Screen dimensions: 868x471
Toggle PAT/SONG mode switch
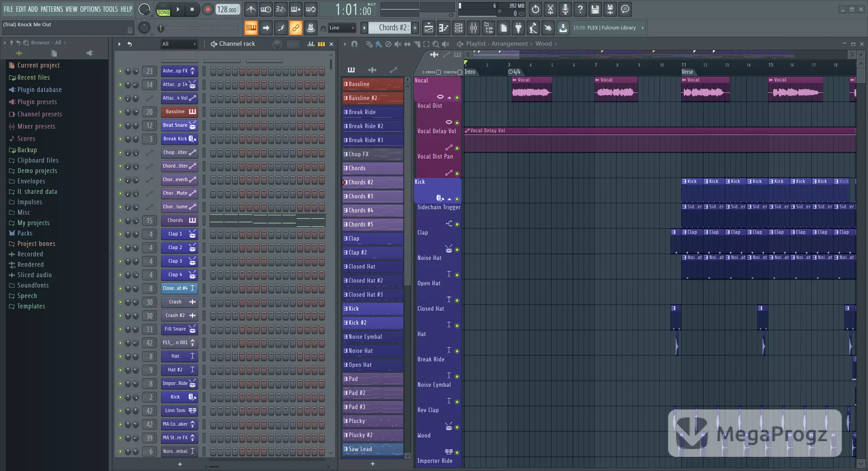point(163,9)
